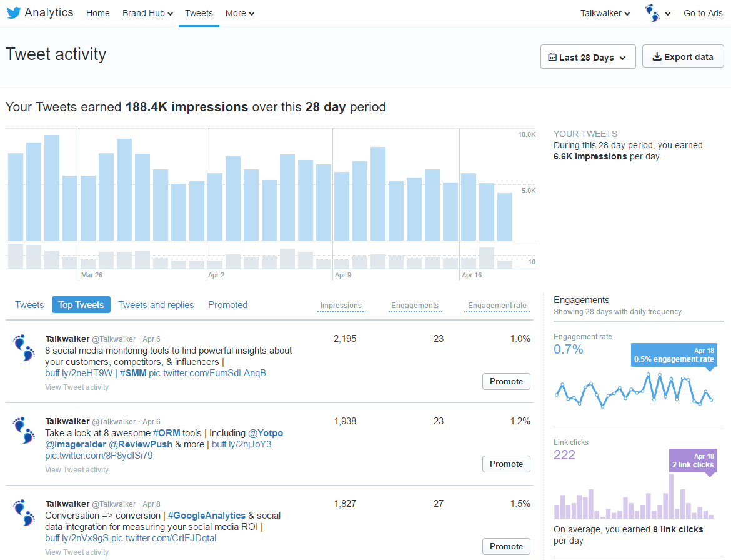Promote the #GoogleAnalytics tweet

point(506,546)
